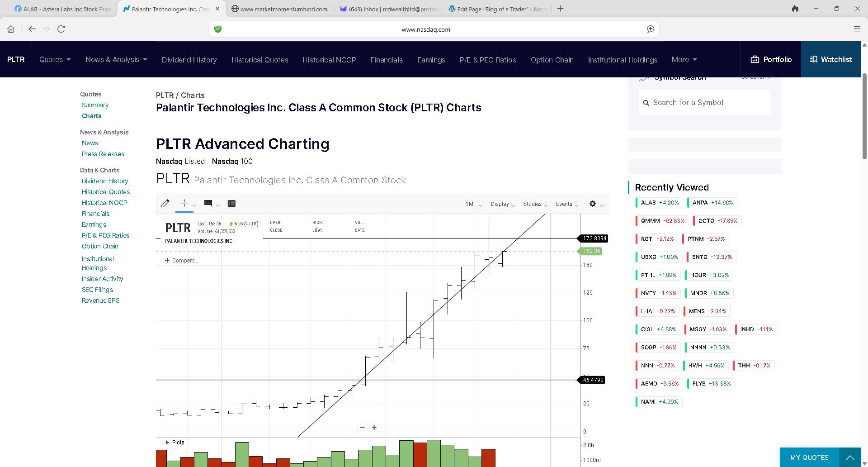Expand the 1M timeframe dropdown
868x467 pixels.
pyautogui.click(x=473, y=204)
